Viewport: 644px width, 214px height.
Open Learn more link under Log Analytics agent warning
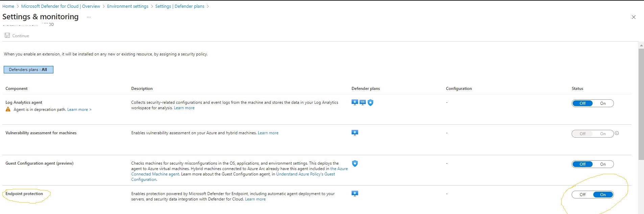[79, 110]
